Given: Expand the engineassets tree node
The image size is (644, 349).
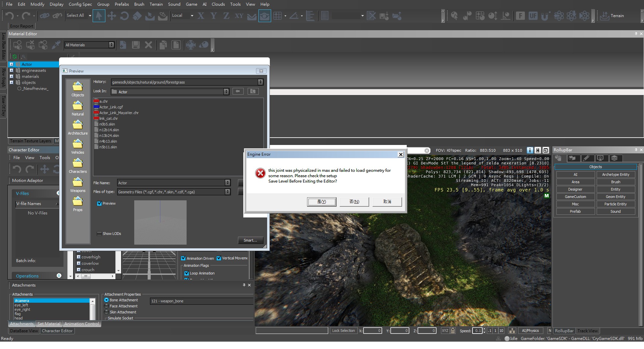Looking at the screenshot, I should [x=11, y=70].
